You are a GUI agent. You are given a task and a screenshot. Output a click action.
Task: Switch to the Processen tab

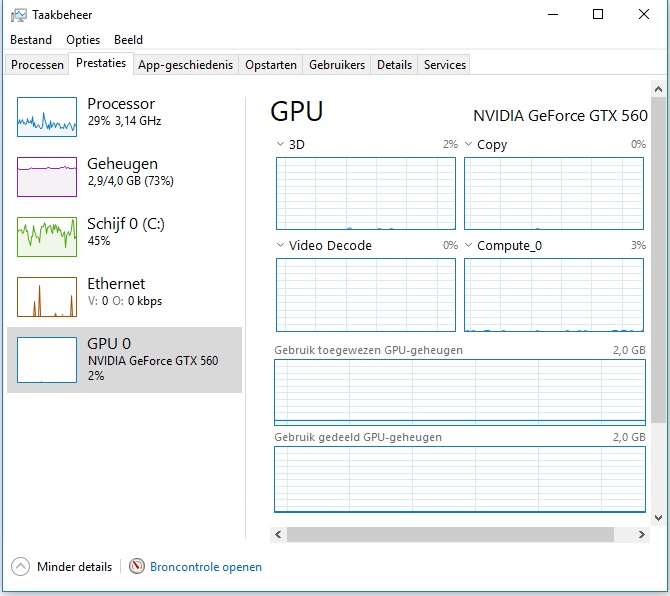pyautogui.click(x=37, y=65)
